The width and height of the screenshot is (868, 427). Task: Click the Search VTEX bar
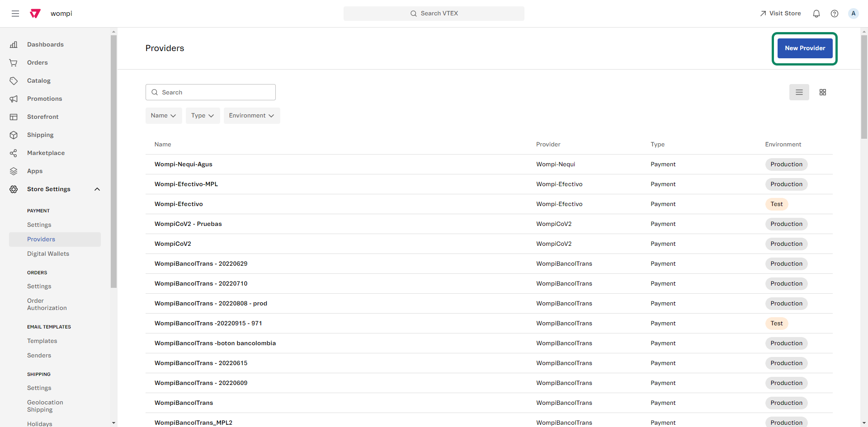[x=434, y=14]
